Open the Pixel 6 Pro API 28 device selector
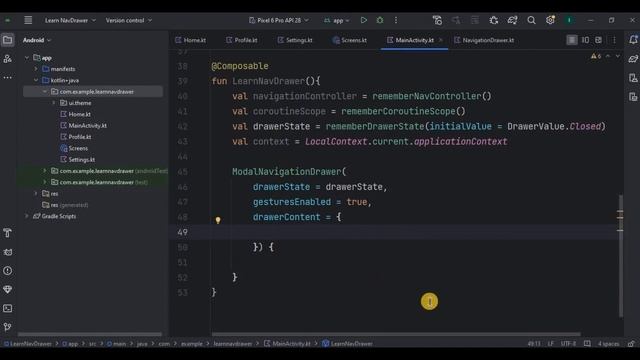The width and height of the screenshot is (640, 360). click(279, 20)
